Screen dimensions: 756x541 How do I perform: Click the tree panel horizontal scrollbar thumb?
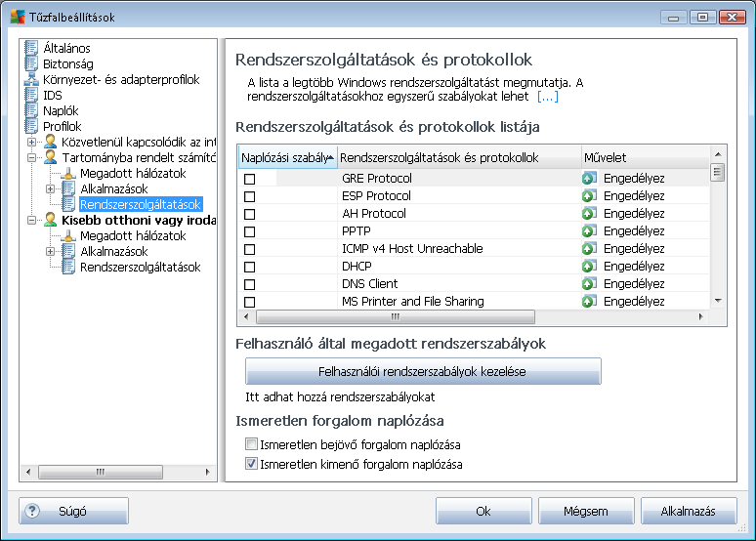(x=101, y=472)
